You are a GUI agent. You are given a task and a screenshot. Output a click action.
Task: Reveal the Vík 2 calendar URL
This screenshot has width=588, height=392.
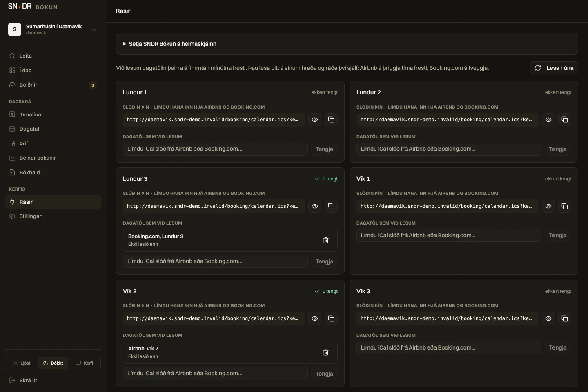(x=315, y=318)
